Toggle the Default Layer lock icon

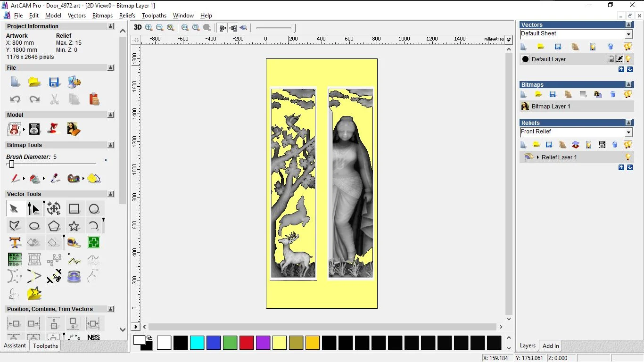611,59
